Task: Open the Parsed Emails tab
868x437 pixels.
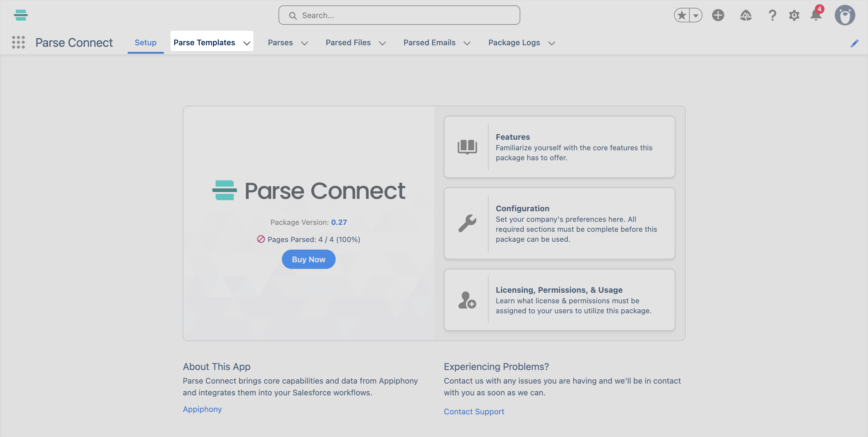Action: click(429, 43)
